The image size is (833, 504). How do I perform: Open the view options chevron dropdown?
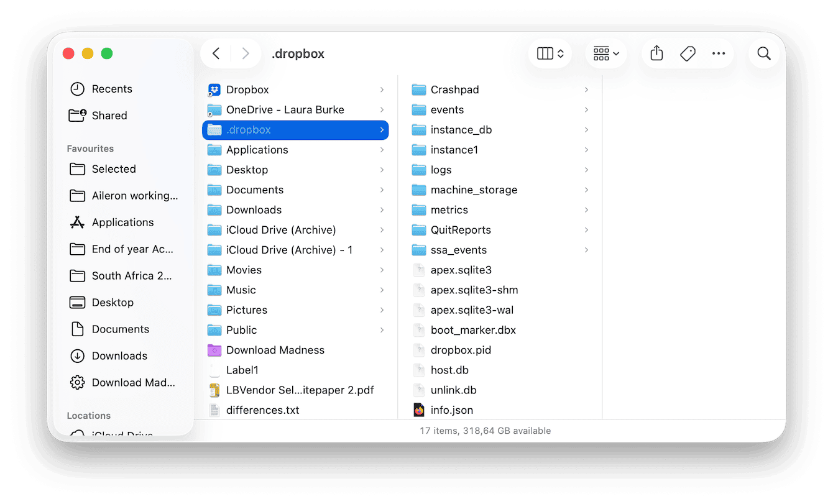559,53
